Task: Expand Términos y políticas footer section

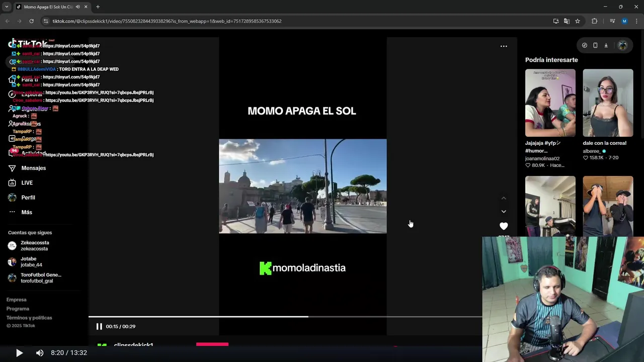Action: [x=29, y=318]
